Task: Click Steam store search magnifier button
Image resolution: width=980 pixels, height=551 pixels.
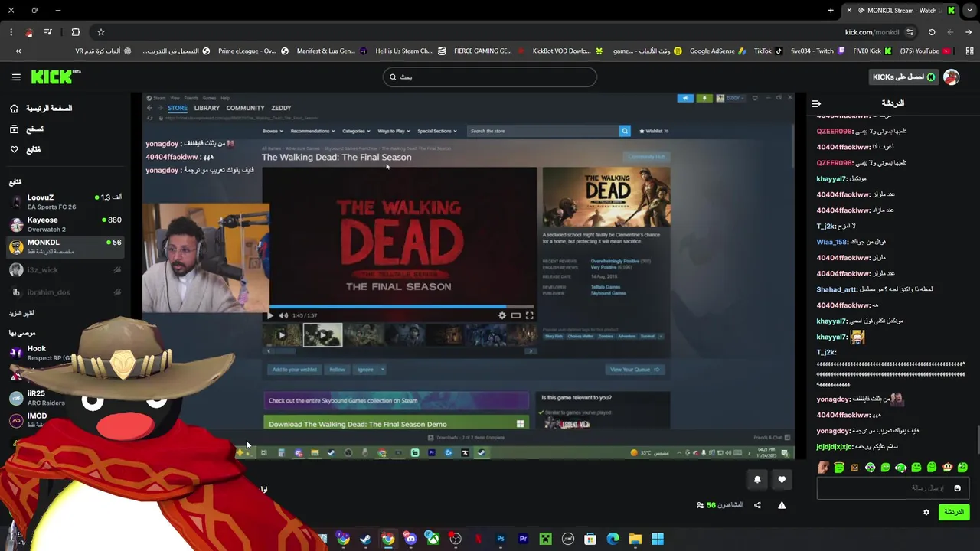Action: pos(624,131)
